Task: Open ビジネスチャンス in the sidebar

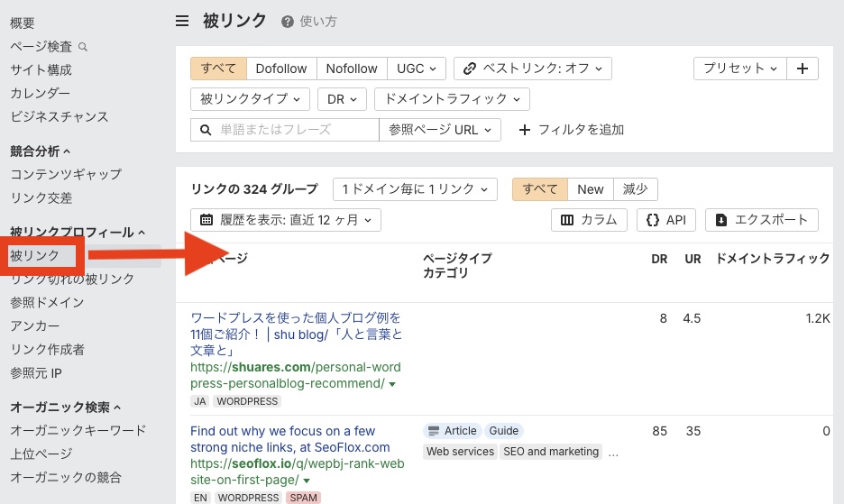Action: point(60,117)
